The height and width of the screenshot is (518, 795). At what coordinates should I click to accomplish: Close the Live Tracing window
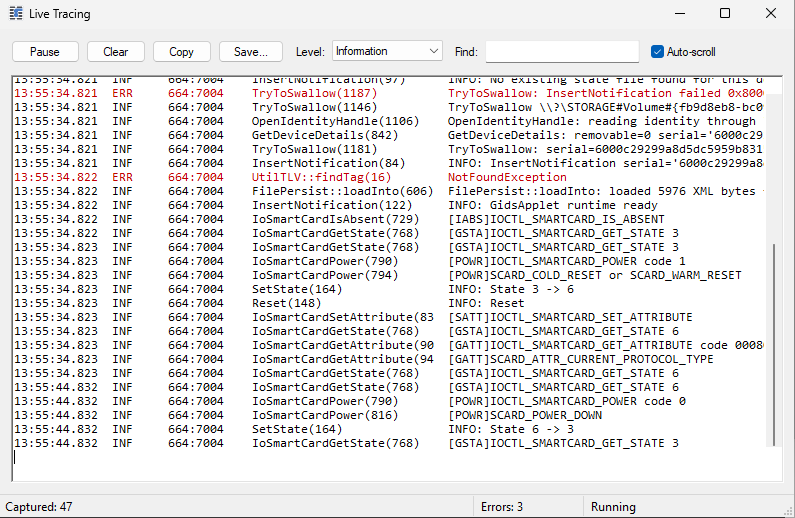771,13
